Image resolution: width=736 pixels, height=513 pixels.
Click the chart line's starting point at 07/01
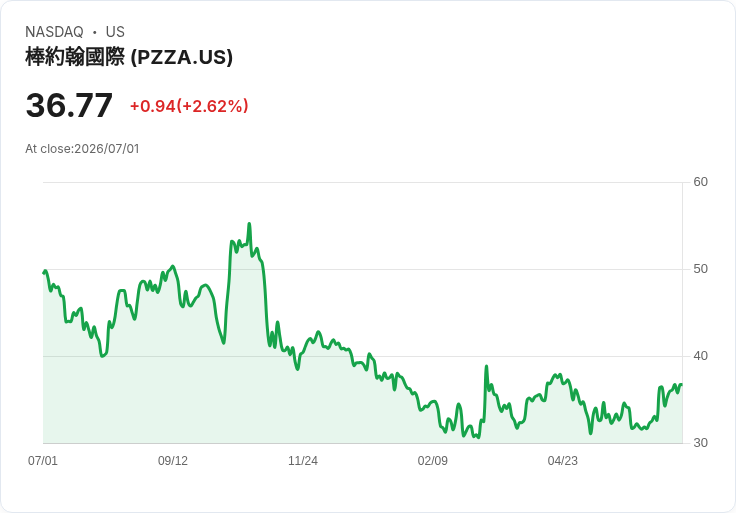44,272
